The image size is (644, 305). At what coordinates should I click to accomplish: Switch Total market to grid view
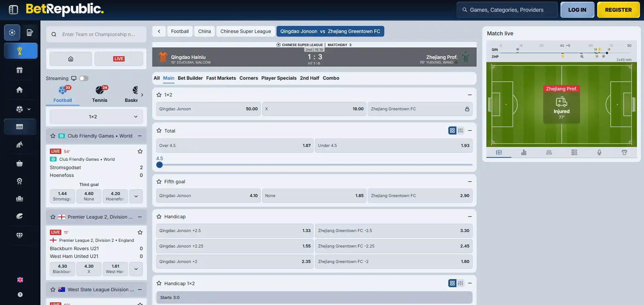click(452, 130)
